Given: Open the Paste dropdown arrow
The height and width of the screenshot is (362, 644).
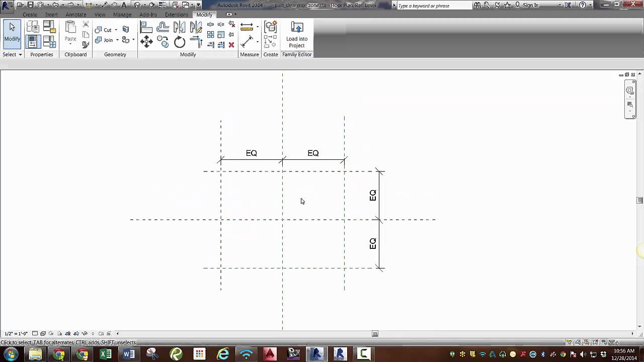Looking at the screenshot, I should [x=70, y=45].
